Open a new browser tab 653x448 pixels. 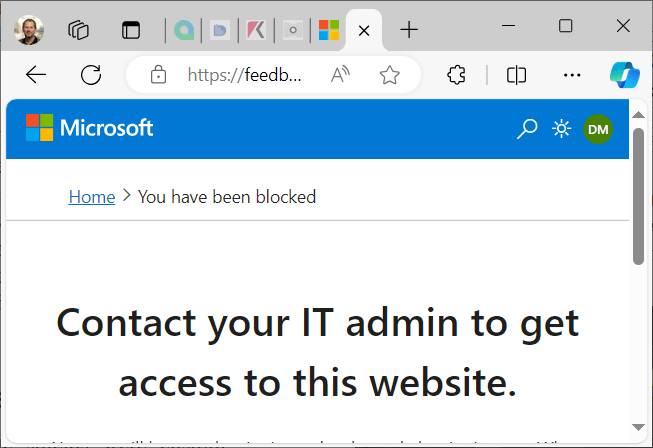[x=409, y=30]
